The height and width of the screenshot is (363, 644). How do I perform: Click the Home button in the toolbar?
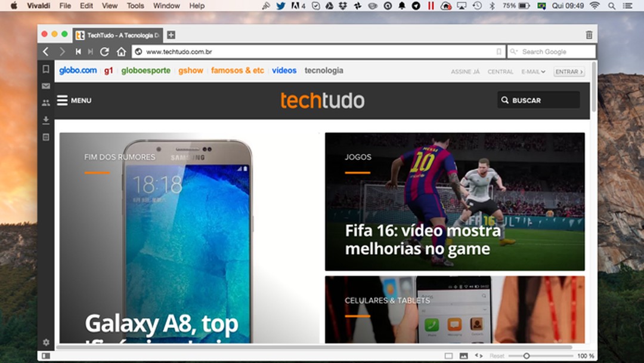click(x=121, y=51)
